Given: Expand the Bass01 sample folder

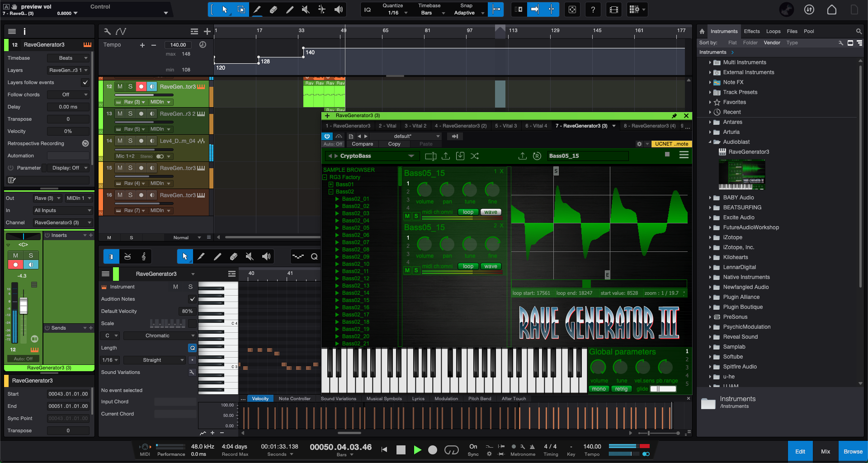Looking at the screenshot, I should coord(331,184).
